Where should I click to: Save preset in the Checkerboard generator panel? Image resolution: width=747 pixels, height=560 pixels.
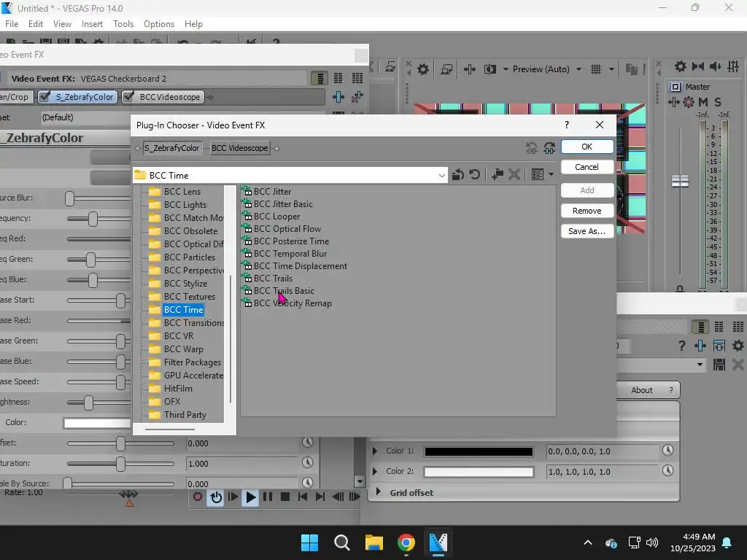(x=719, y=365)
